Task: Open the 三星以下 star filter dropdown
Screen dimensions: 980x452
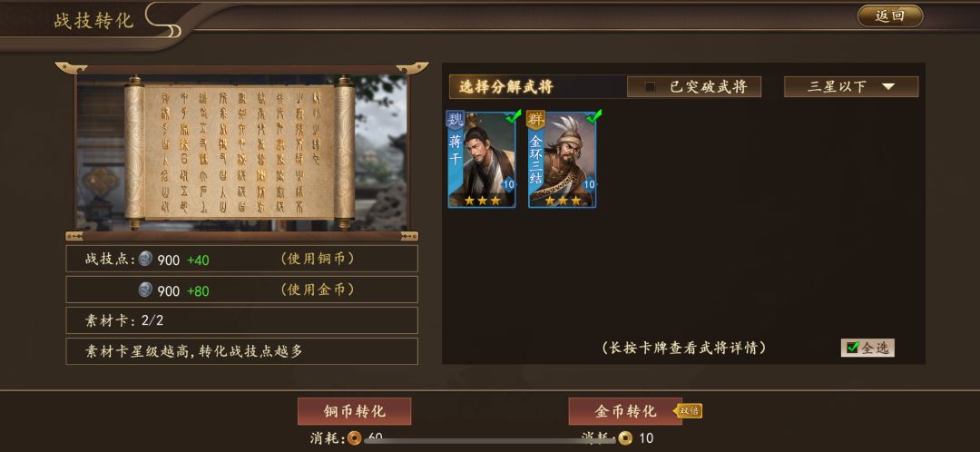Action: coord(851,87)
